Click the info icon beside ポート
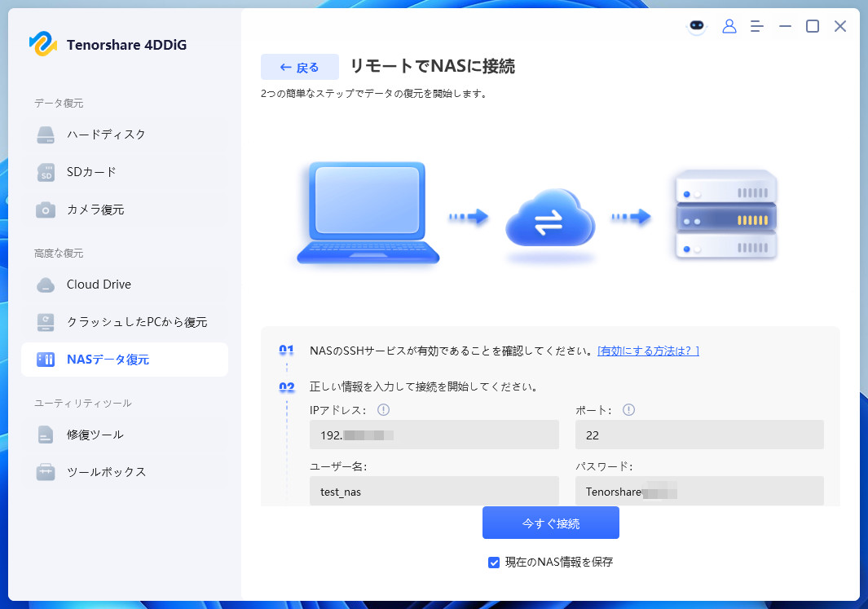The image size is (868, 609). [628, 410]
